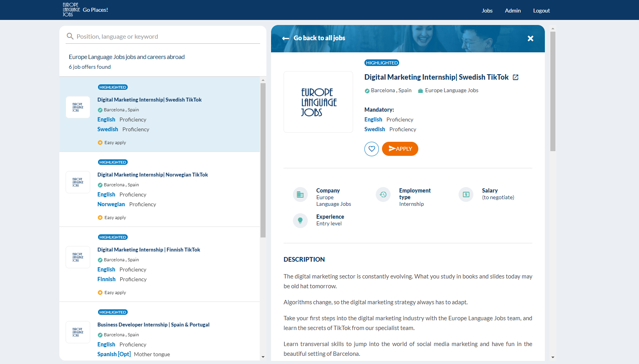Click the '6 job offers found' text
Viewport: 639px width, 364px height.
(x=90, y=67)
